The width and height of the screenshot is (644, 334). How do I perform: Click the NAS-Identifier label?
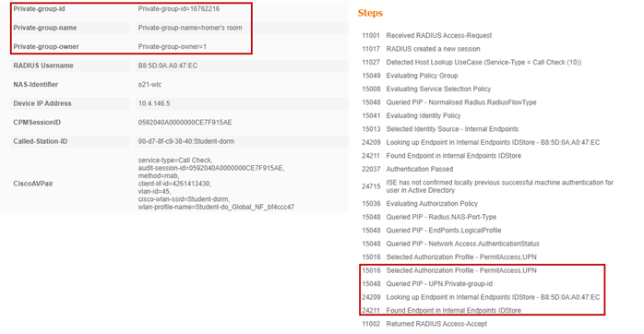pos(36,84)
